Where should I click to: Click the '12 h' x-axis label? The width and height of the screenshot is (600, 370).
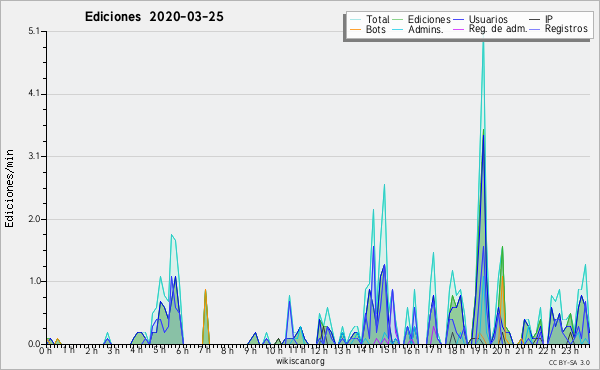tap(320, 350)
